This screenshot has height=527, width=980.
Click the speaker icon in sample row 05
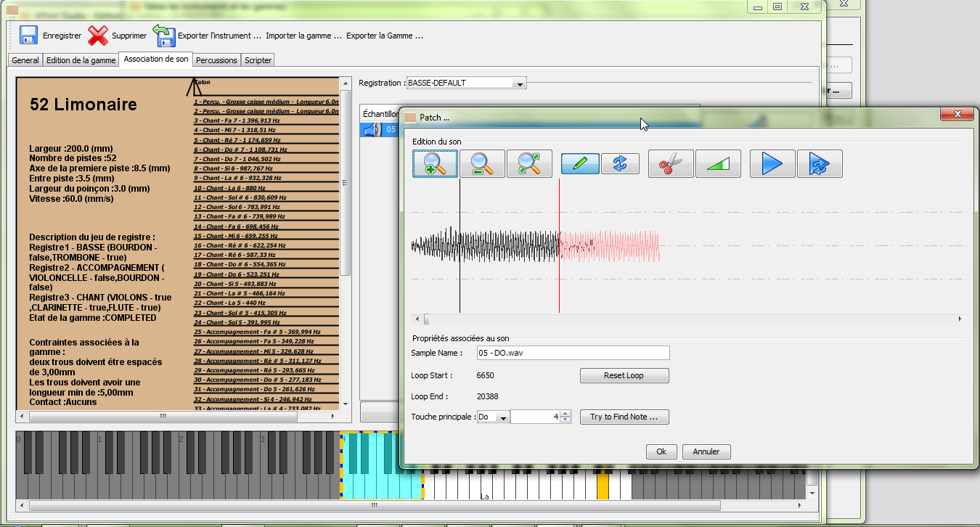pyautogui.click(x=372, y=130)
